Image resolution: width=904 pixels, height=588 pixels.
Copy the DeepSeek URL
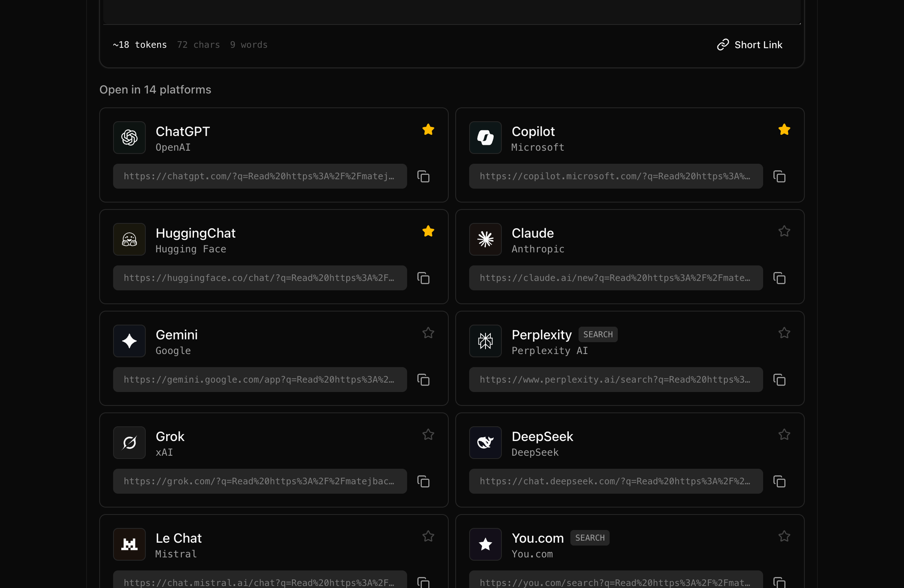tap(779, 481)
